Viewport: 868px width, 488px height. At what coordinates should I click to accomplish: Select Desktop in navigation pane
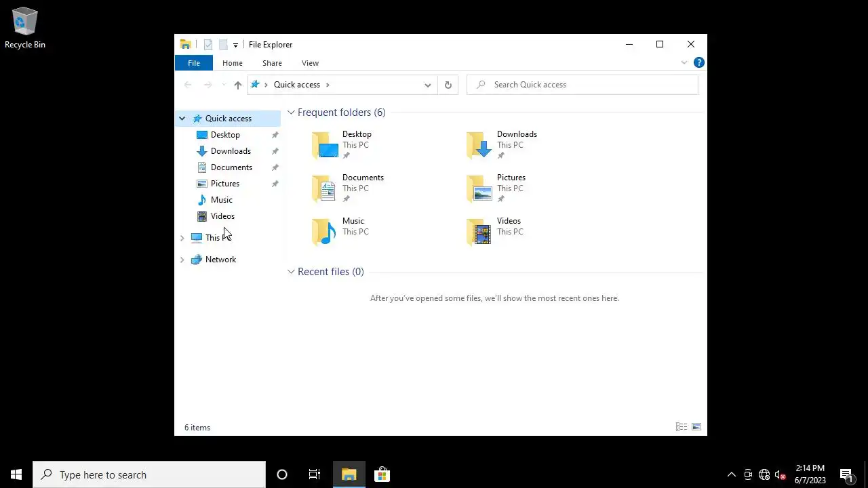point(225,135)
